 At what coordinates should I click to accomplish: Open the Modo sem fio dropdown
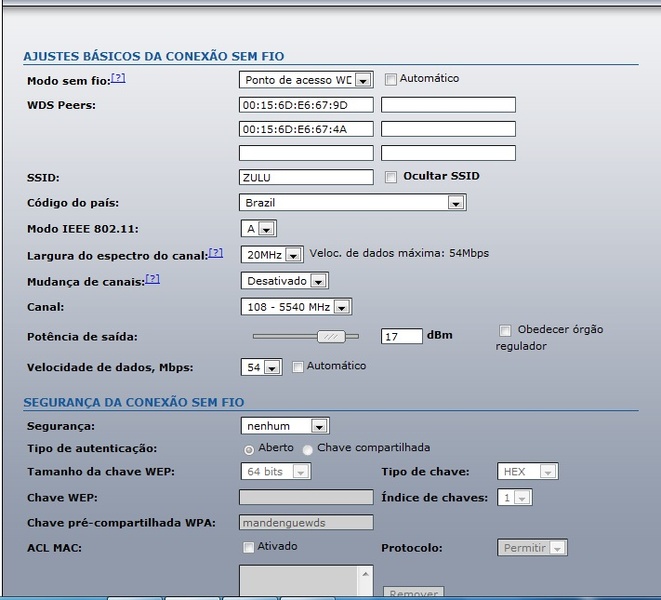[306, 80]
